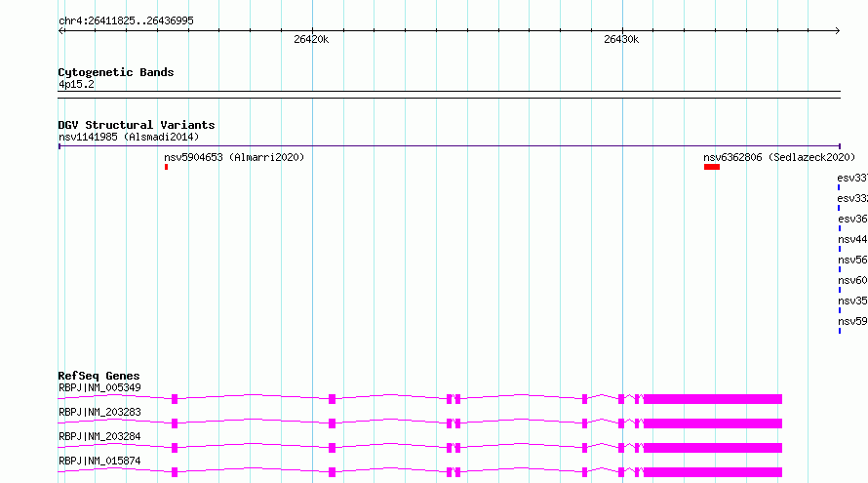Click the 26430k ruler tick label
The width and height of the screenshot is (868, 483).
[621, 39]
